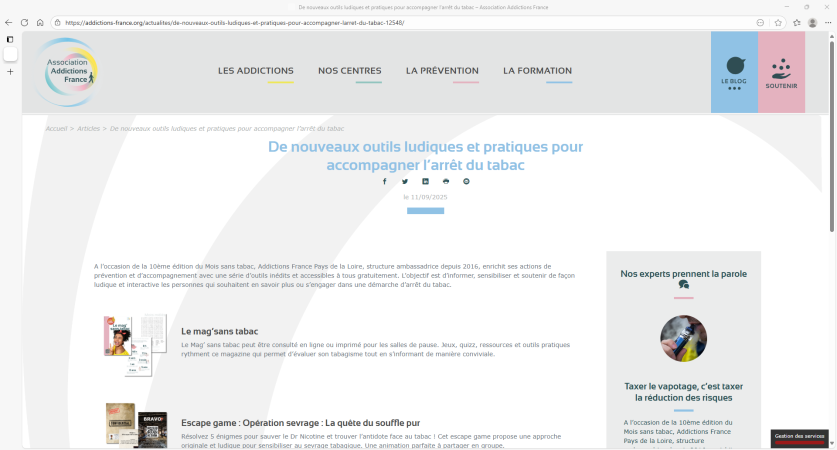The image size is (837, 450).
Task: Click the page vertical scrollbar thumb
Action: (832, 136)
